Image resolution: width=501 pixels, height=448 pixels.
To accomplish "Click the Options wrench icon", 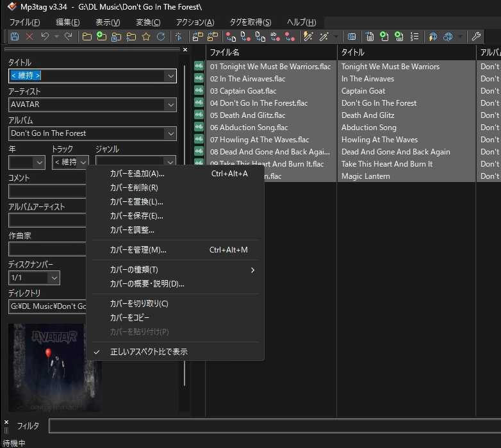I will click(476, 37).
